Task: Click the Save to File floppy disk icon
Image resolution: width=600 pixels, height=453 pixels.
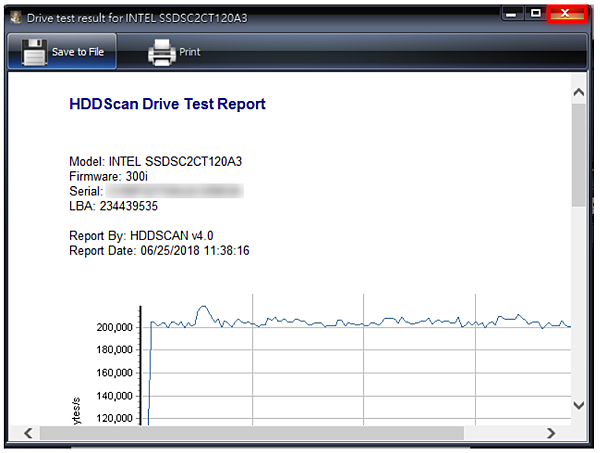Action: click(x=34, y=52)
